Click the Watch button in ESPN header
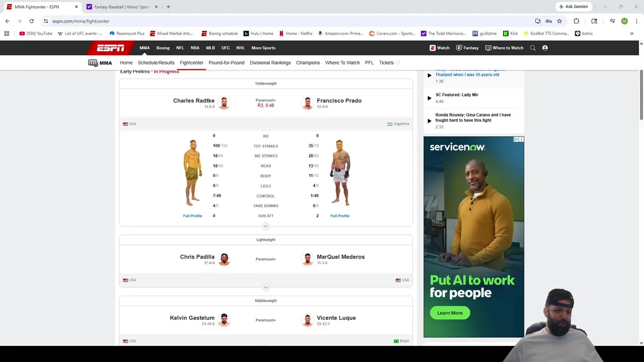644x362 pixels. pyautogui.click(x=439, y=48)
